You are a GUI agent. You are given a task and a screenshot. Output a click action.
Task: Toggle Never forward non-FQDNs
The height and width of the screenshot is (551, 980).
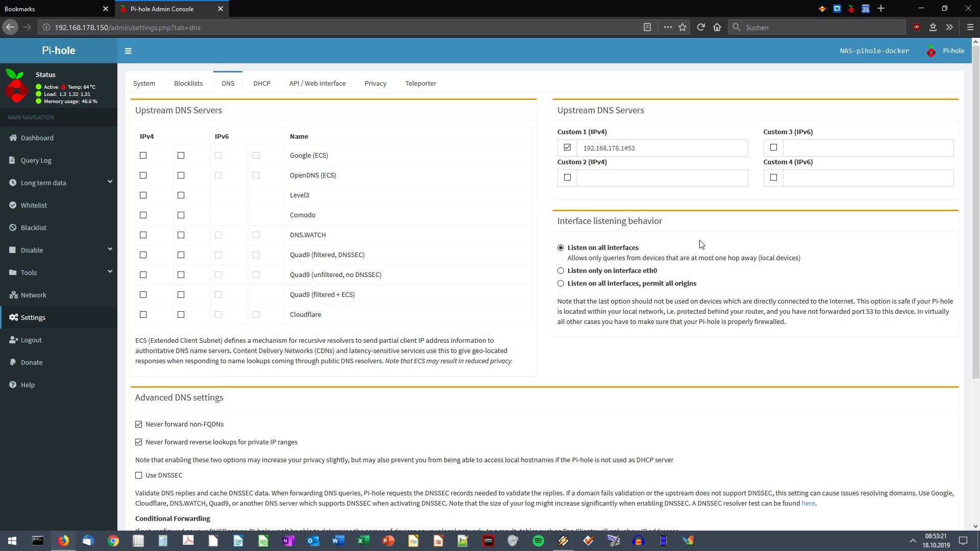[139, 424]
